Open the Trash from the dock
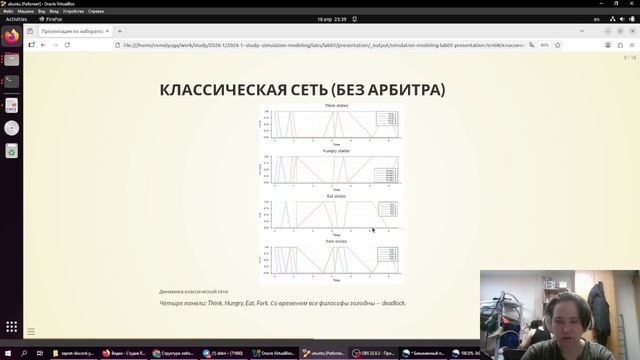This screenshot has height=360, width=640. click(11, 151)
